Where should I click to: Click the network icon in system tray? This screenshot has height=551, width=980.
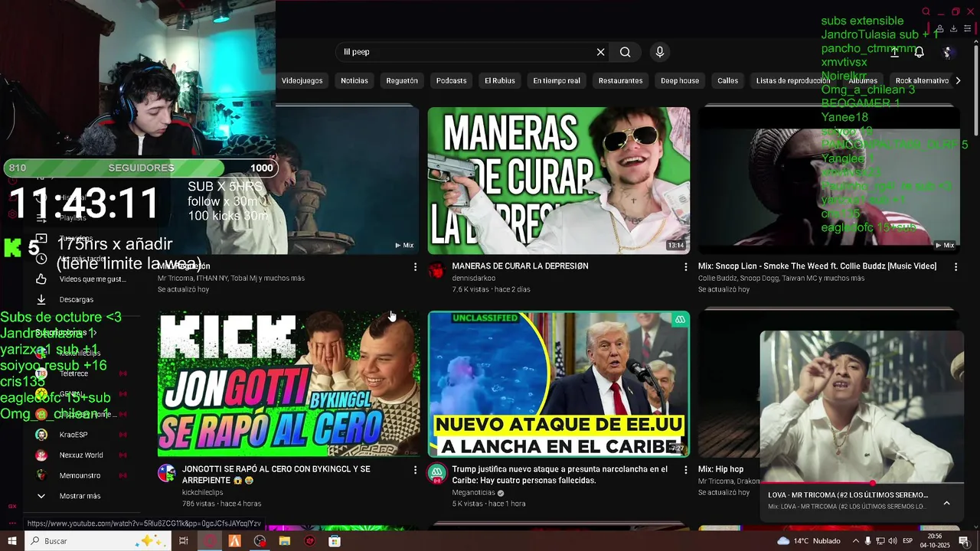(x=880, y=541)
